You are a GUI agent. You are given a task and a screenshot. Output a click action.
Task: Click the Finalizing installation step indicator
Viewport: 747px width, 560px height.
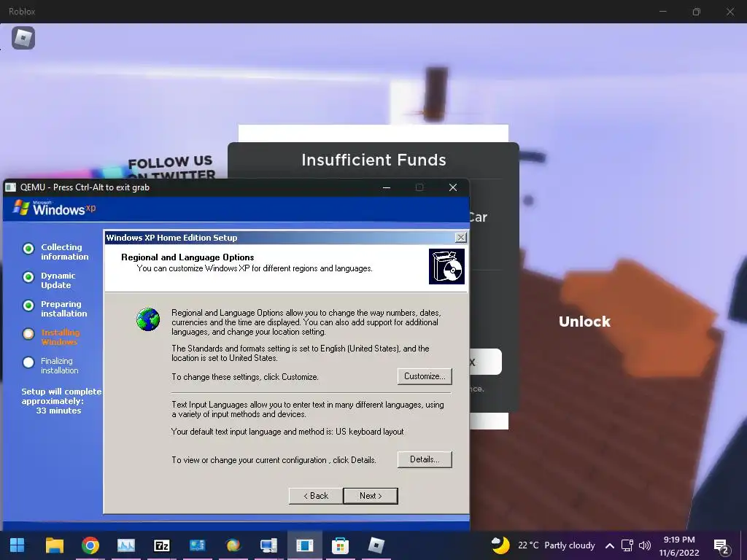click(28, 362)
